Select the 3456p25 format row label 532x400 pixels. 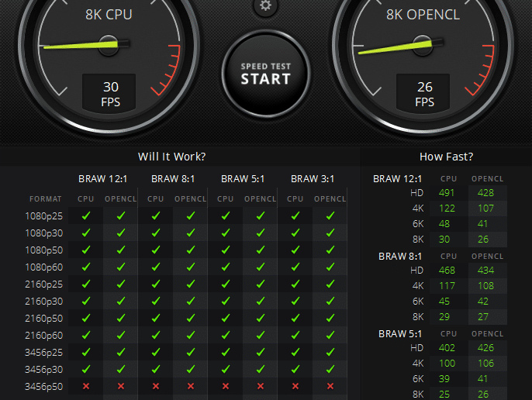(x=43, y=353)
